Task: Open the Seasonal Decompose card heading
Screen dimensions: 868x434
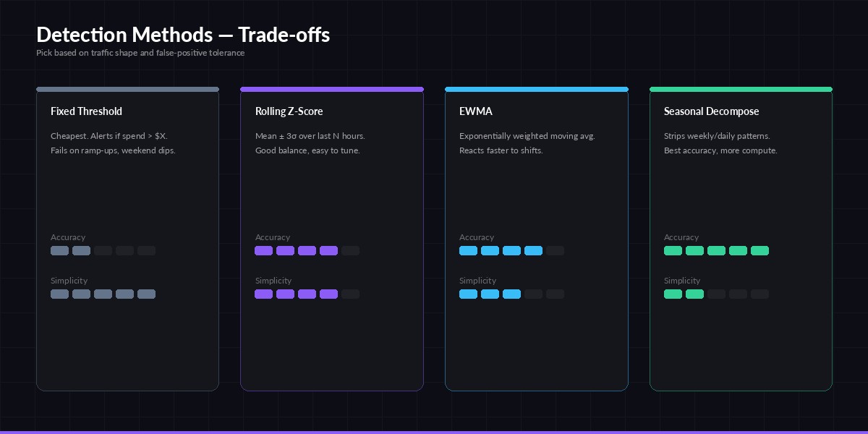Action: [711, 111]
